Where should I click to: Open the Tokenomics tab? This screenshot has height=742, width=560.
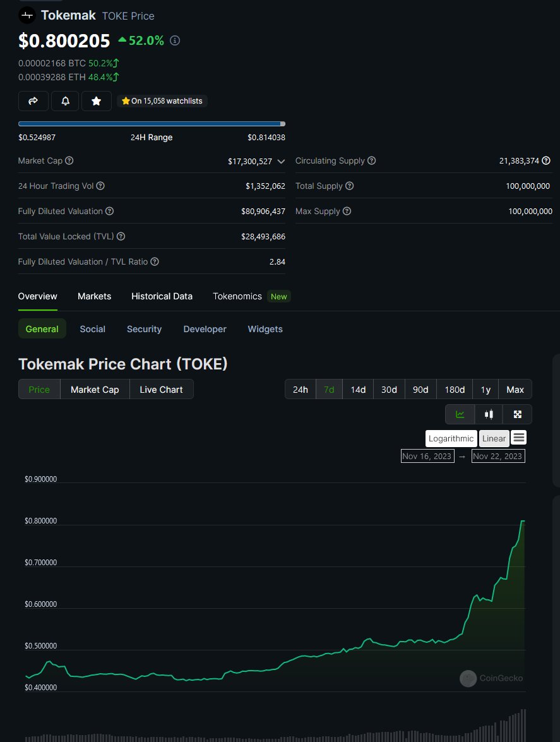point(237,296)
